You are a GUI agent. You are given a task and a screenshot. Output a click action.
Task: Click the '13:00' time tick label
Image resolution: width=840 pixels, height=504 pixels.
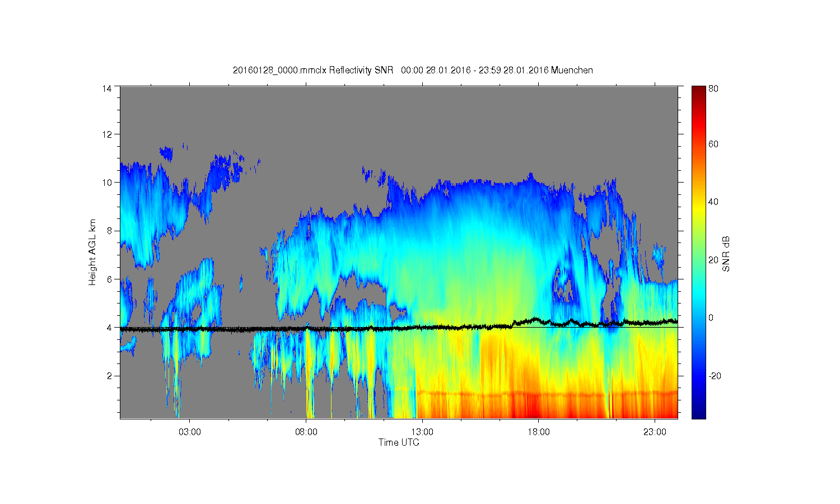[x=423, y=432]
